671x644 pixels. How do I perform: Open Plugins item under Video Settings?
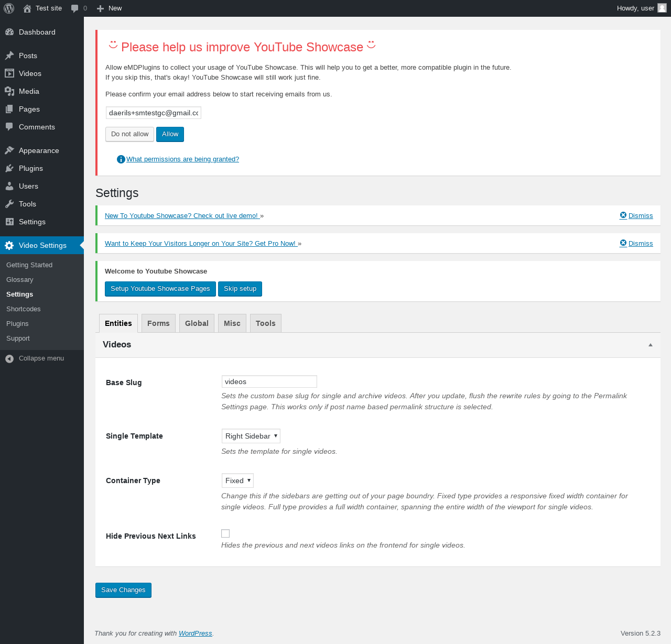[x=17, y=324]
